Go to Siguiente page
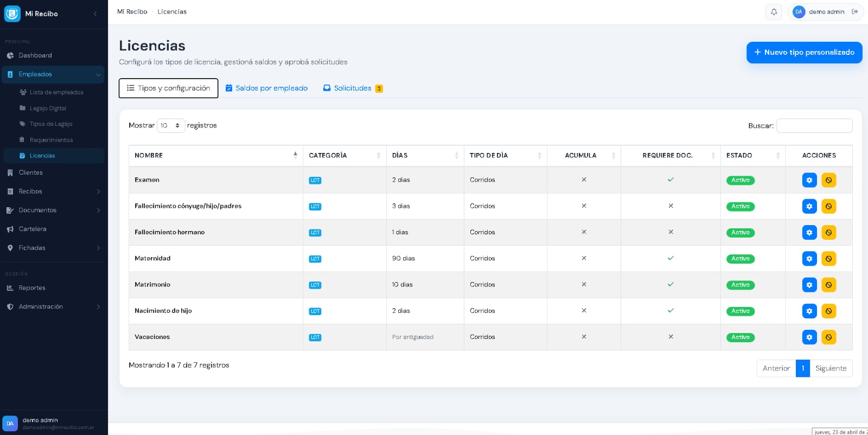868x435 pixels. [x=831, y=368]
